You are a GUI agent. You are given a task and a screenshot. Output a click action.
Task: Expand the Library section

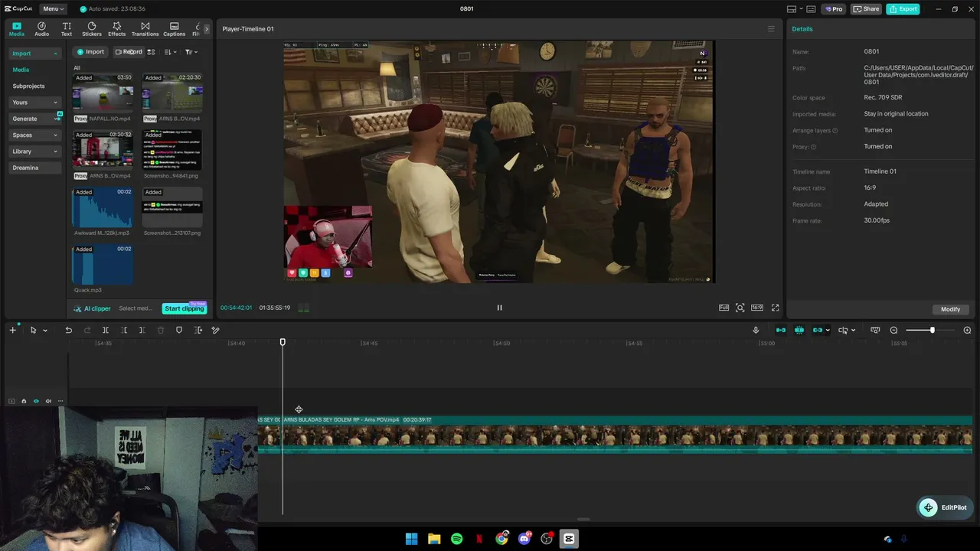click(34, 152)
